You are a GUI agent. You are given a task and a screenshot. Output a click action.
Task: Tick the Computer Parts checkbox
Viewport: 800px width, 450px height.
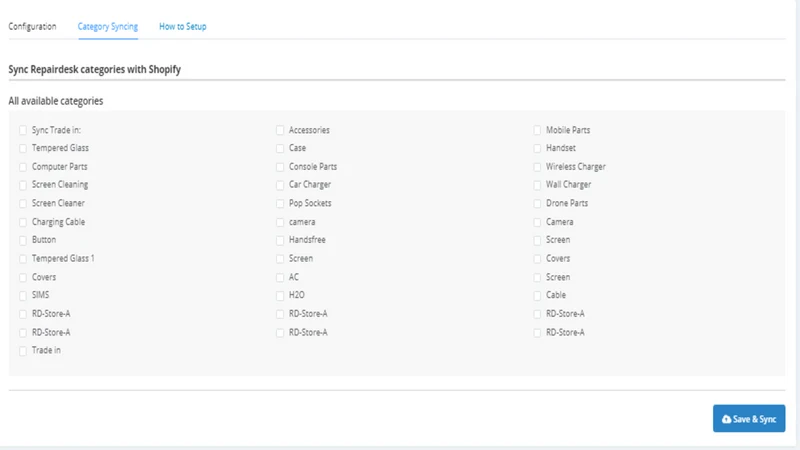(x=23, y=167)
